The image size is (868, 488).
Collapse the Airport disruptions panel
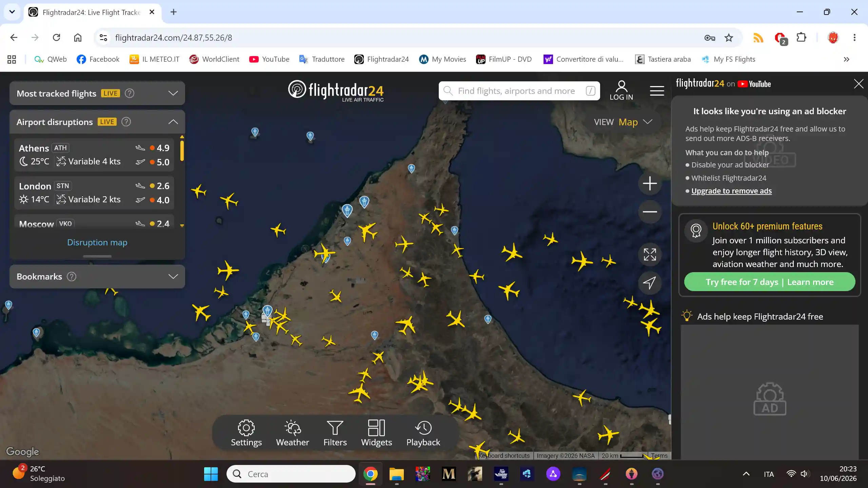[x=173, y=122]
